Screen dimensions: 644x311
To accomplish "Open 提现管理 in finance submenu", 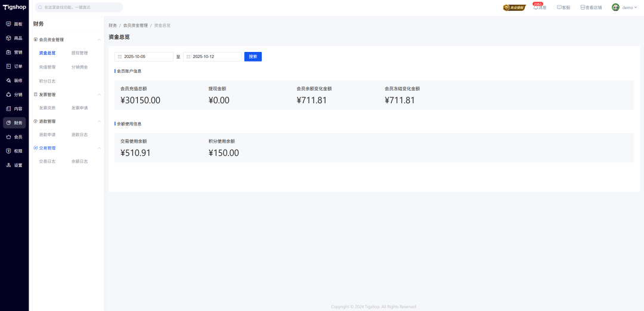I will tap(79, 53).
